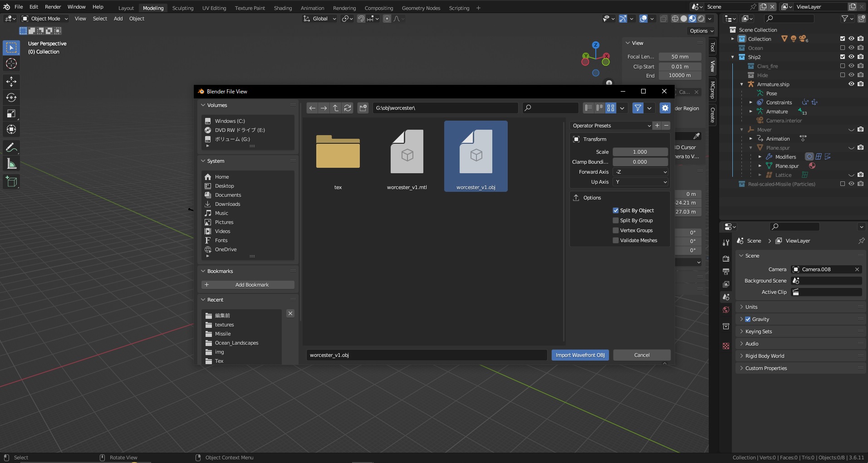
Task: Toggle the Gravity checkbox
Action: (x=748, y=319)
